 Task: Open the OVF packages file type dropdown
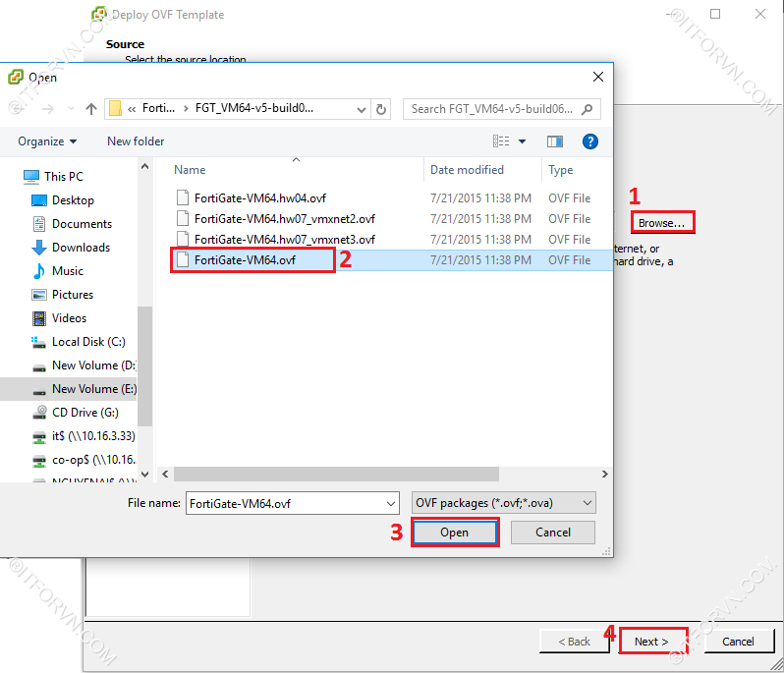(x=504, y=503)
